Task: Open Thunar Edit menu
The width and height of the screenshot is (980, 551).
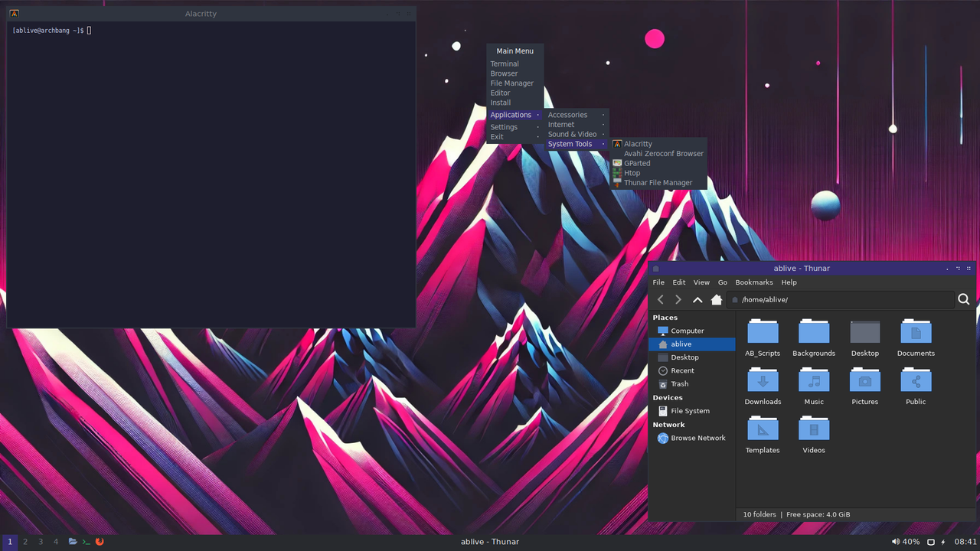Action: tap(679, 282)
